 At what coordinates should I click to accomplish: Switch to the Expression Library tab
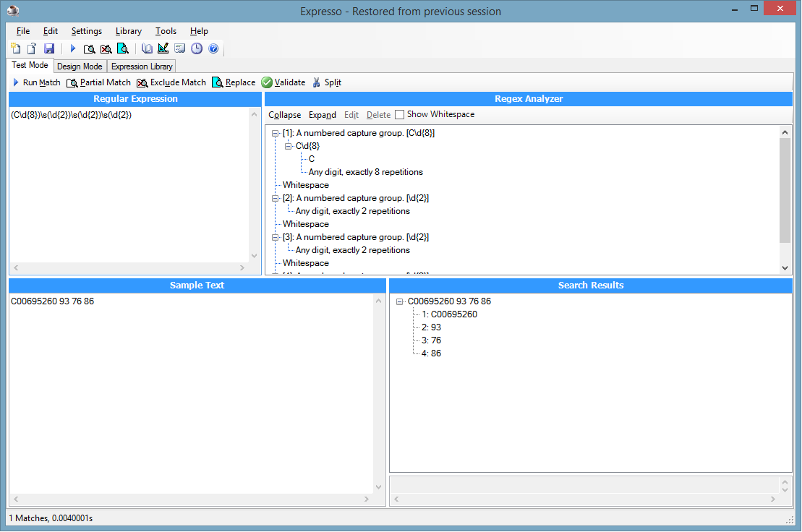click(142, 66)
